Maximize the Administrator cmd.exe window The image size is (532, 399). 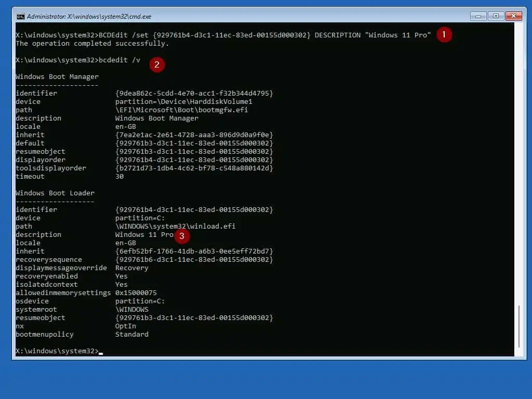pos(496,16)
